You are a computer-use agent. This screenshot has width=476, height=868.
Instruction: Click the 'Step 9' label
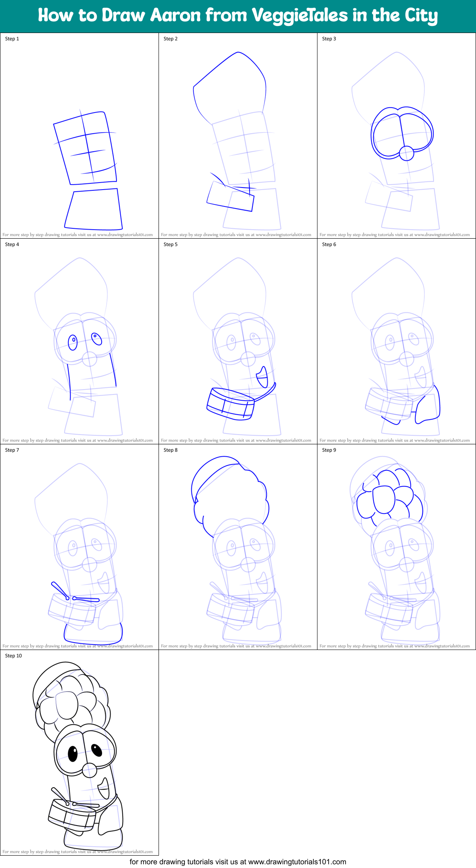(x=329, y=450)
